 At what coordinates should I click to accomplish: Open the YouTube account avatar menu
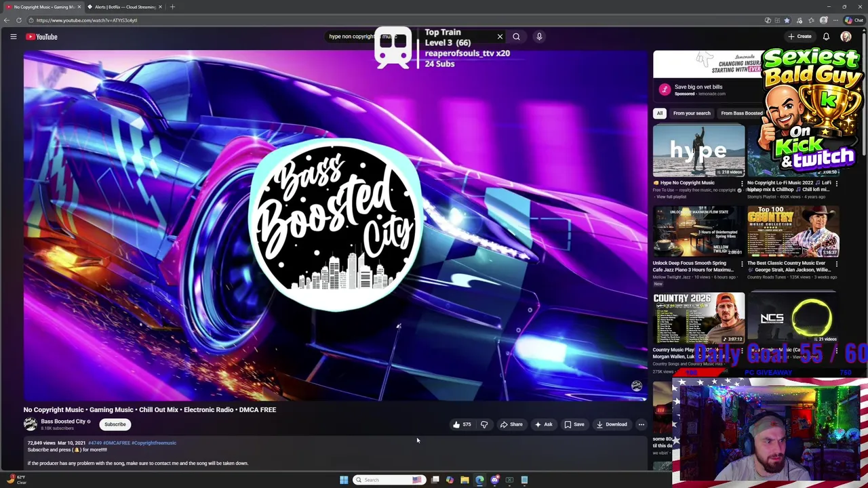point(846,37)
